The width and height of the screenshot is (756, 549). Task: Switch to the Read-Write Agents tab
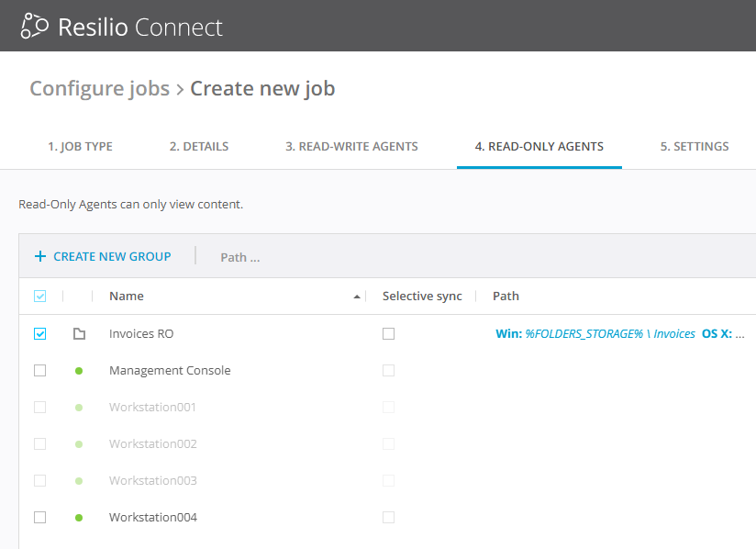[351, 146]
